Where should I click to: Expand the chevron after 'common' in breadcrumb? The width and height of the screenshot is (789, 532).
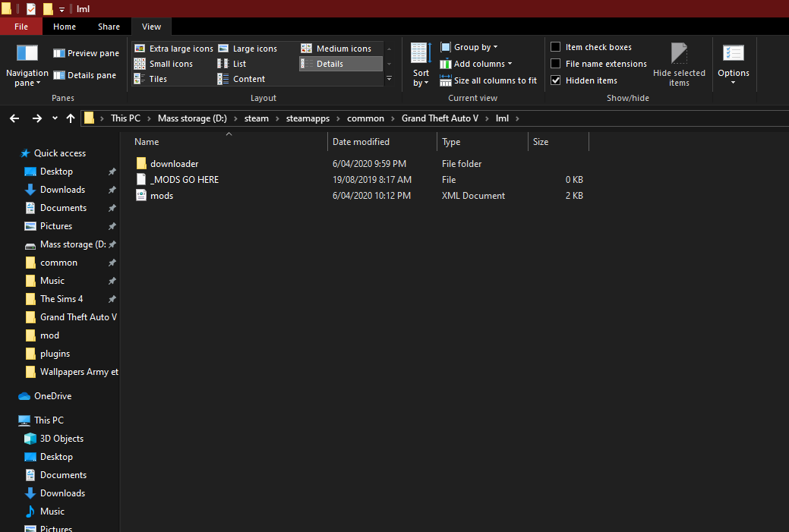coord(393,118)
